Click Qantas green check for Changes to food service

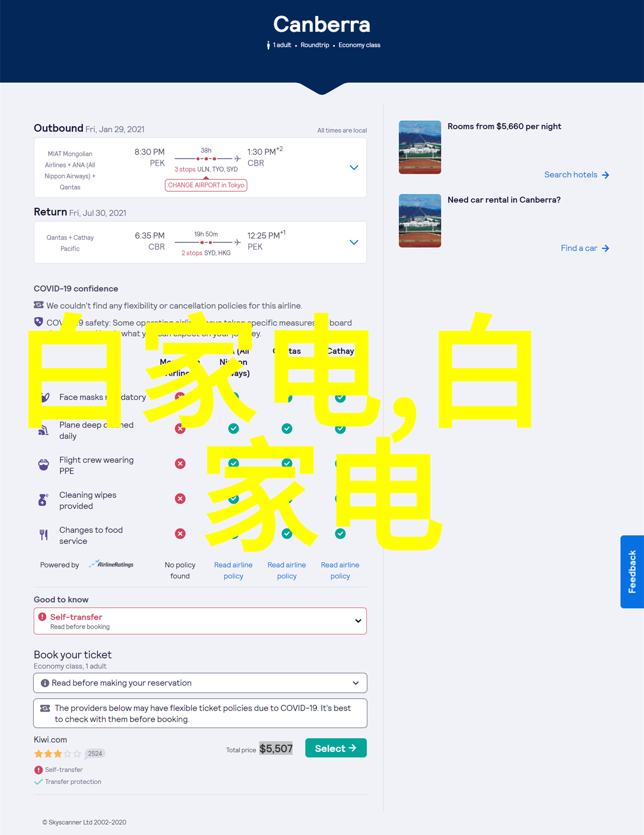click(287, 533)
